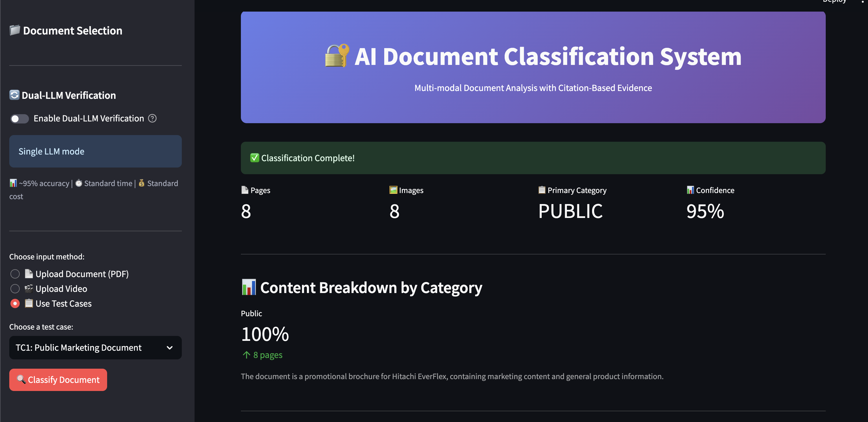Click the 8 pages green delta indicator
868x422 pixels.
click(263, 355)
